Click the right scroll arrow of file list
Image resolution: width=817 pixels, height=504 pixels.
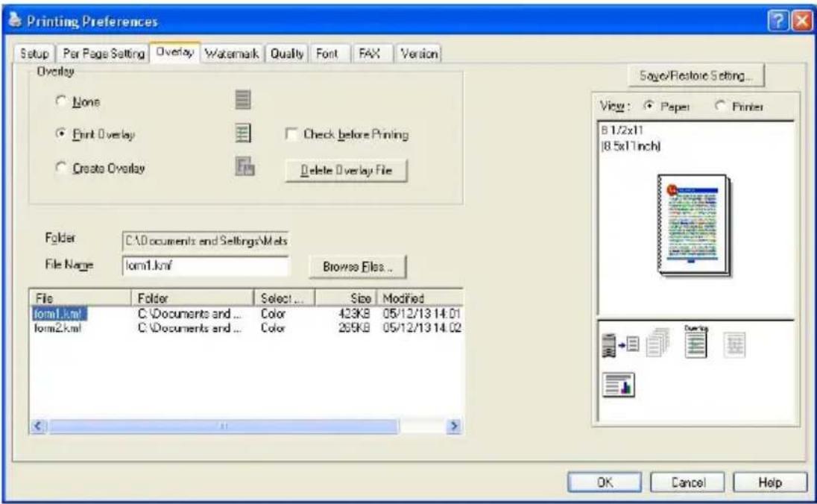pos(454,426)
